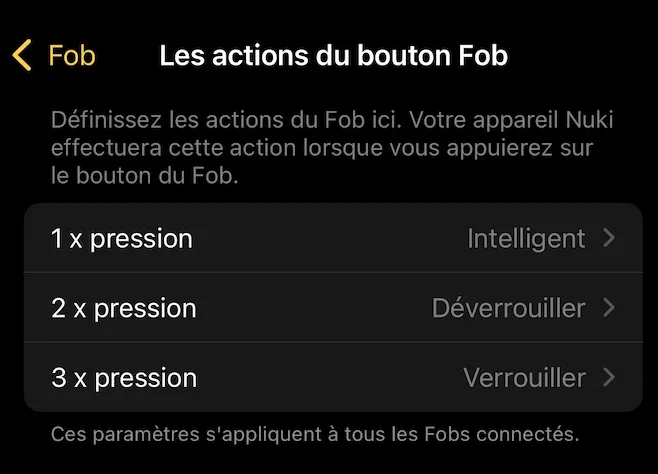The image size is (658, 474).
Task: Click the 'Les actions du bouton Fob' title
Action: click(x=333, y=55)
